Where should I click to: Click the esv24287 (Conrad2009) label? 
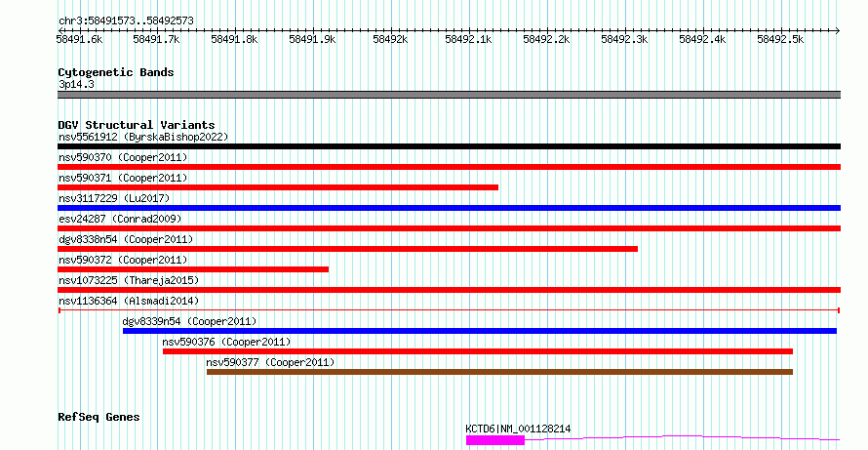point(120,219)
